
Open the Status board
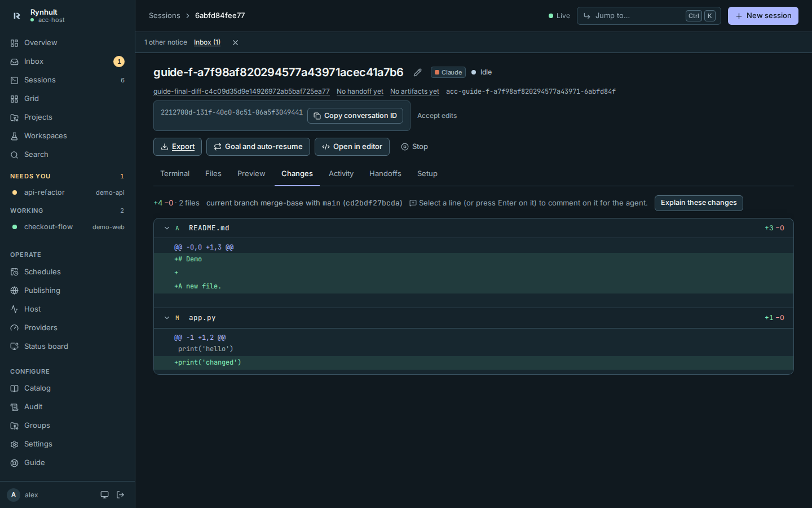click(x=68, y=347)
